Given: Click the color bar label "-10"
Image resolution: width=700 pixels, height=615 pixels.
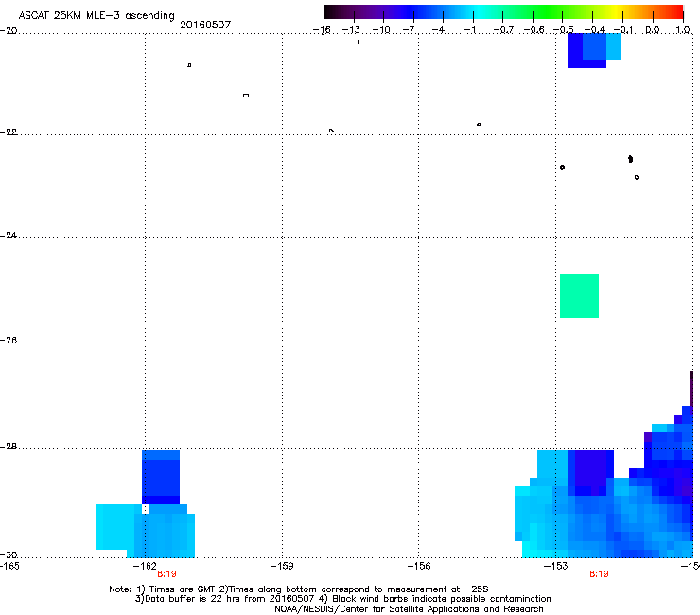Looking at the screenshot, I should coord(381,30).
